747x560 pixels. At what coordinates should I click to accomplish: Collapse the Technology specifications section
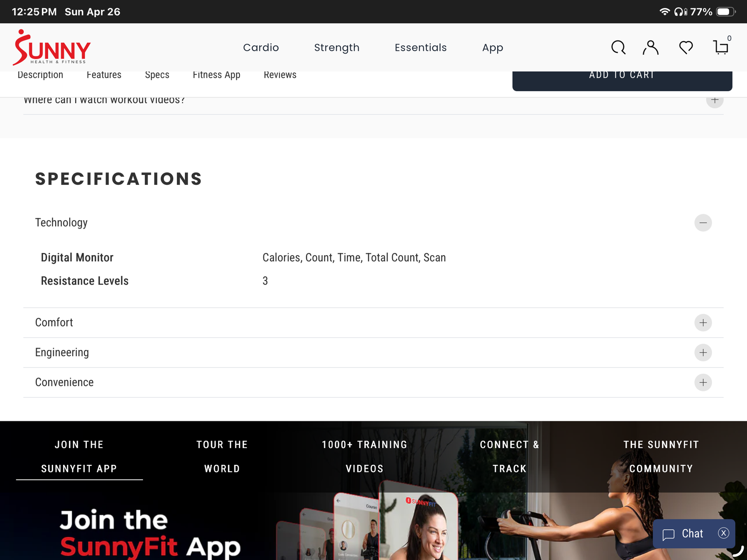703,223
